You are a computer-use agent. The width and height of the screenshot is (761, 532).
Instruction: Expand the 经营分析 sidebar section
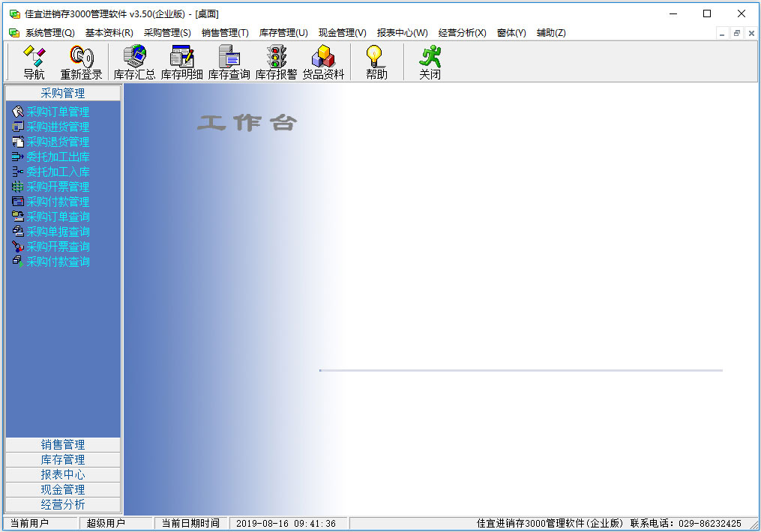[x=63, y=505]
